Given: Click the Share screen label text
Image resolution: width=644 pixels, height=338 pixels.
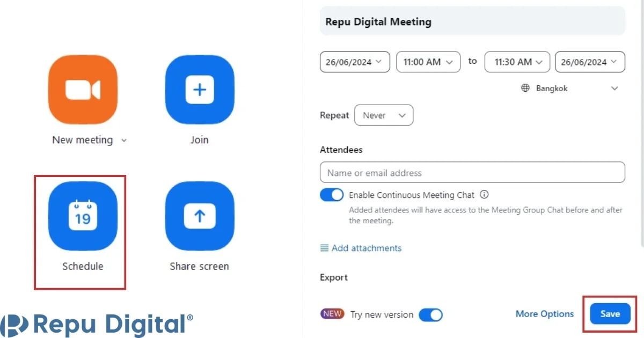Looking at the screenshot, I should click(x=200, y=266).
